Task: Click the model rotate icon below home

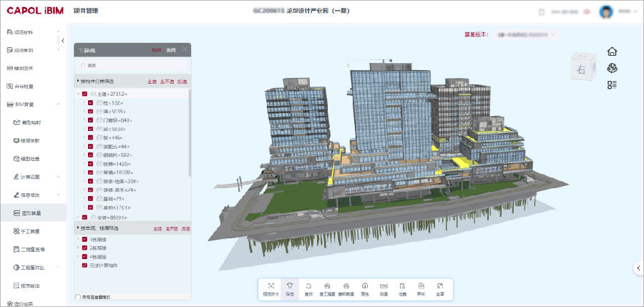Action: (612, 68)
